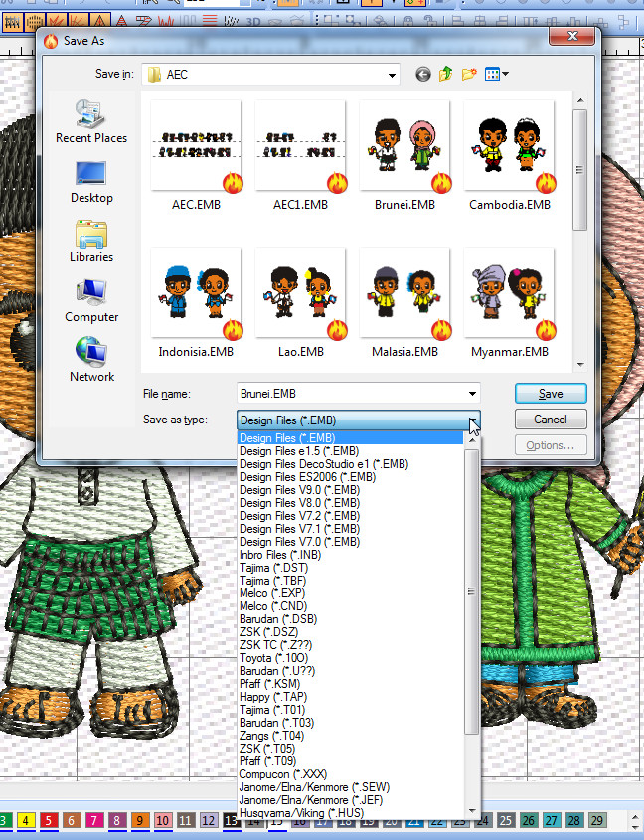Choose Inbro Files (*.INB) format
The image size is (644, 840).
coord(351,555)
